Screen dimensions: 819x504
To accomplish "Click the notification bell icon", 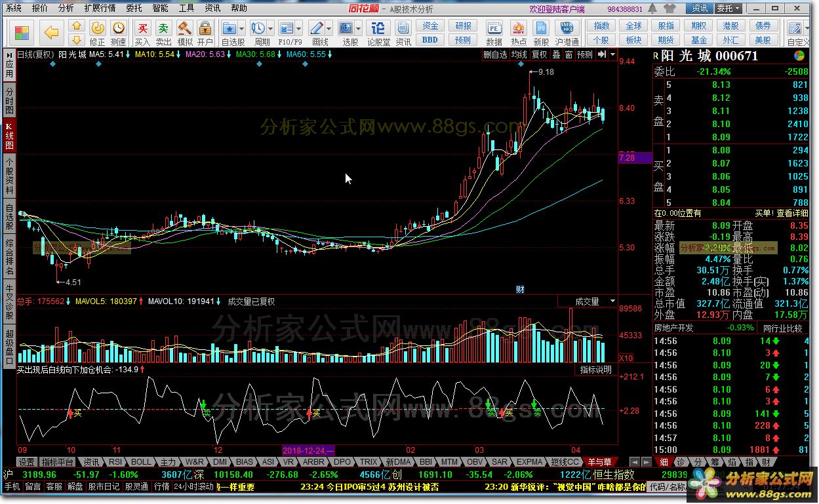I will pyautogui.click(x=654, y=9).
